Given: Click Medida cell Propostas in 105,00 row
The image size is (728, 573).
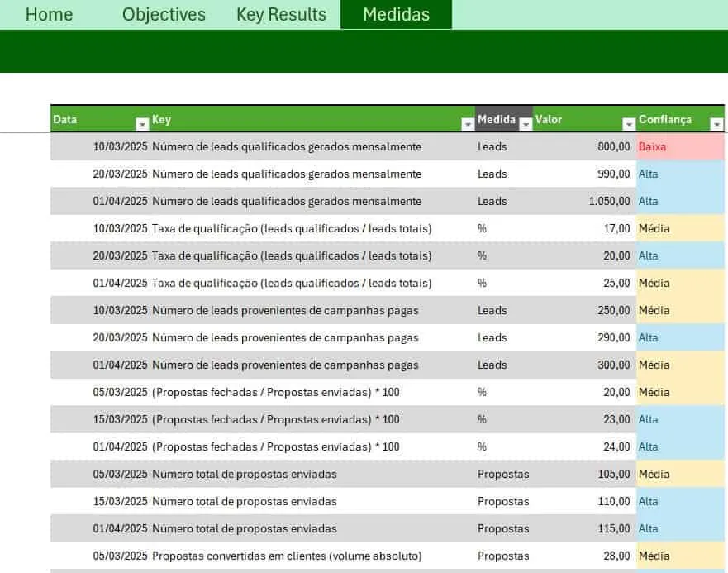Looking at the screenshot, I should [504, 474].
